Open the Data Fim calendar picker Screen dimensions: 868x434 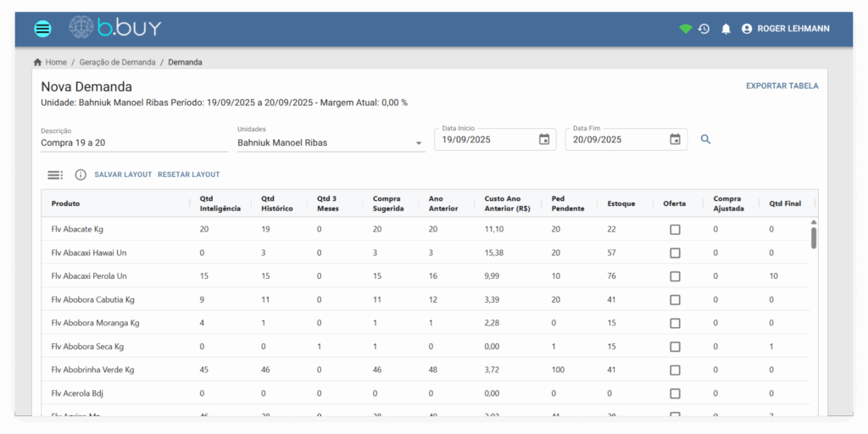pos(675,140)
